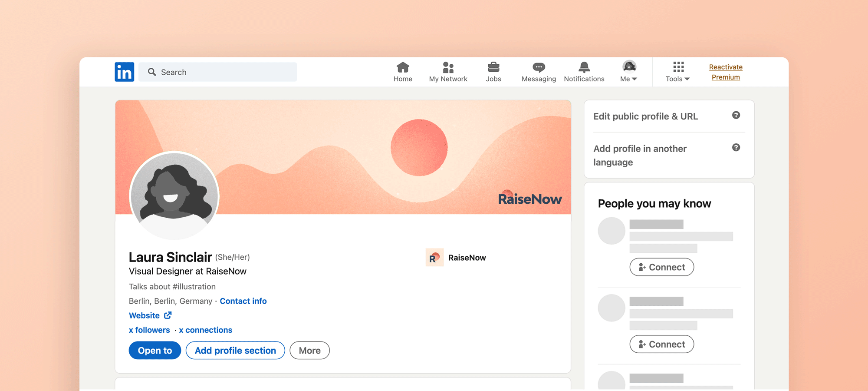Click Add profile section button
Viewport: 868px width, 391px height.
coord(235,350)
